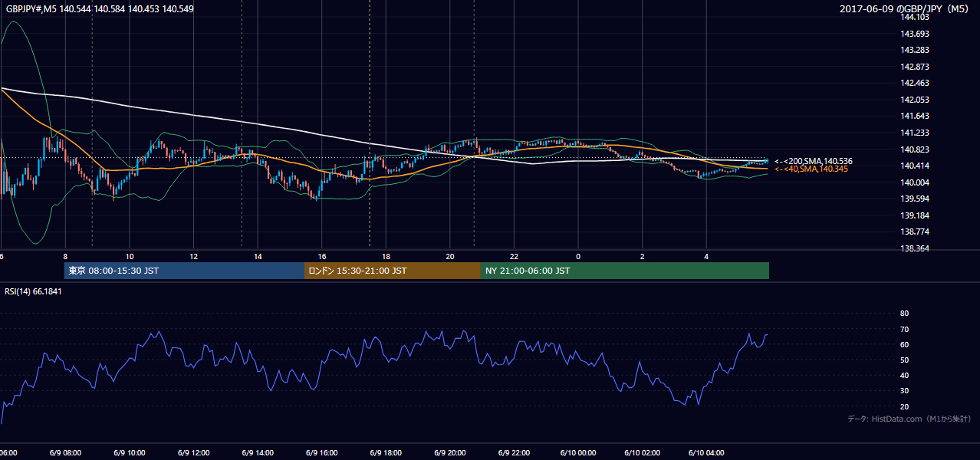Viewport: 980px width, 460px height.
Task: Click hour tick 22 under price chart
Action: click(x=514, y=257)
